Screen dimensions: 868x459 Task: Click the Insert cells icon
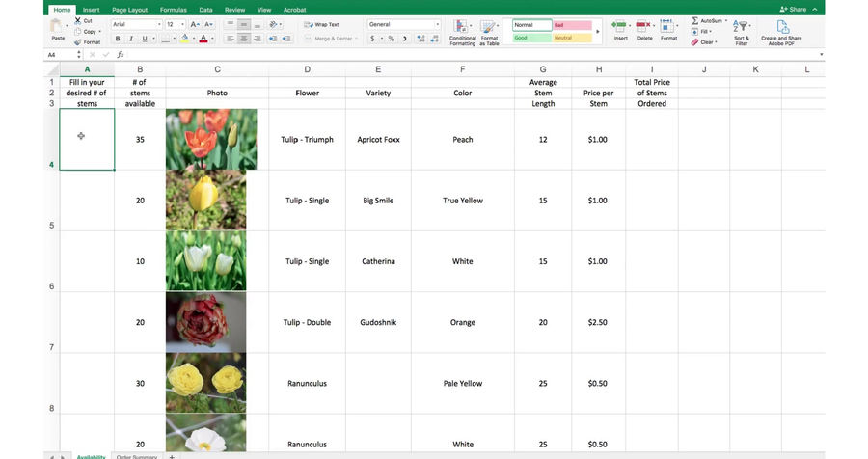619,25
